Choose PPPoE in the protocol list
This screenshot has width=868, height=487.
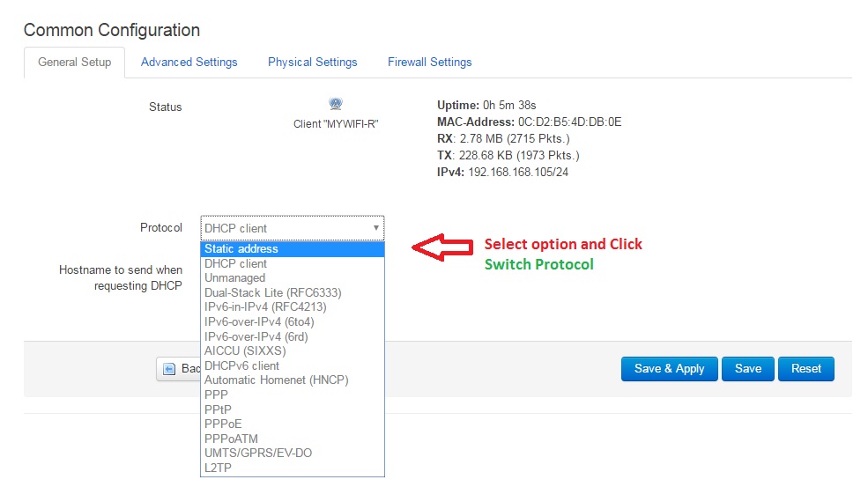[x=223, y=424]
